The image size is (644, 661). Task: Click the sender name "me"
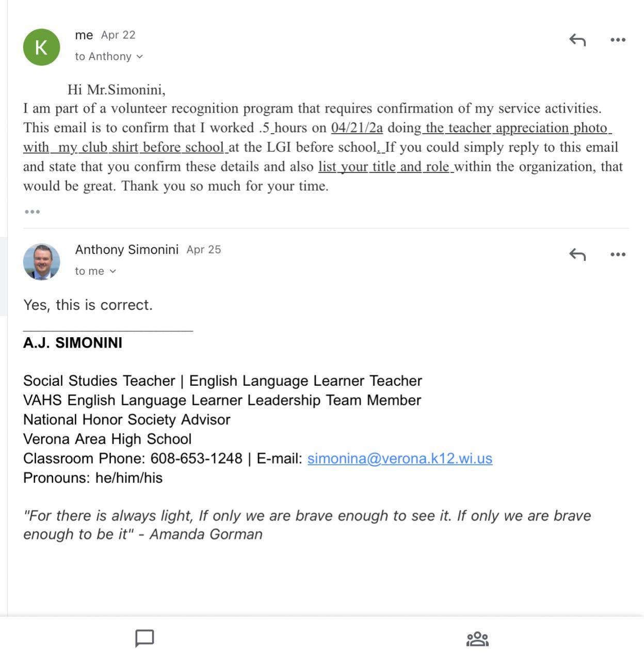[x=84, y=35]
